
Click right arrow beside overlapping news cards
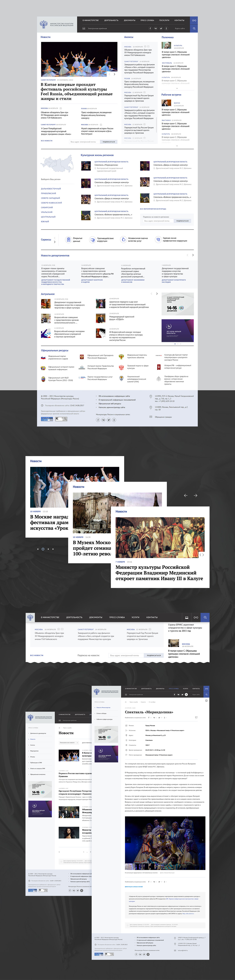pyautogui.click(x=195, y=495)
